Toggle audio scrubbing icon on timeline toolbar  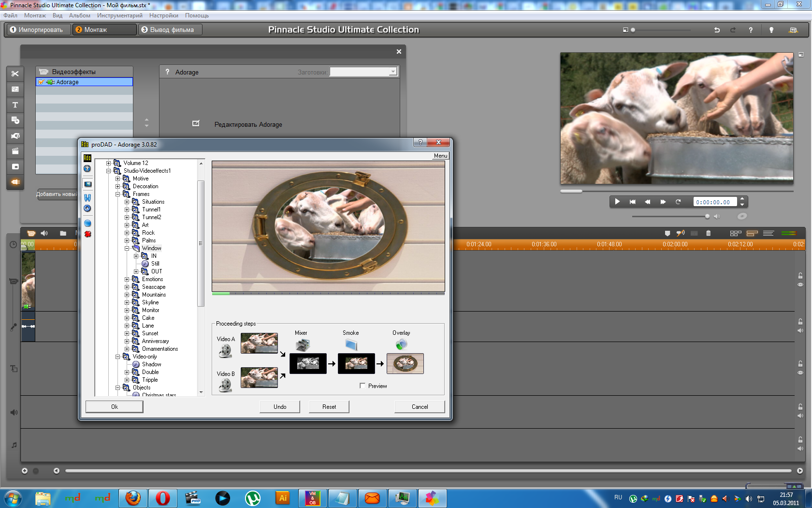coord(681,233)
